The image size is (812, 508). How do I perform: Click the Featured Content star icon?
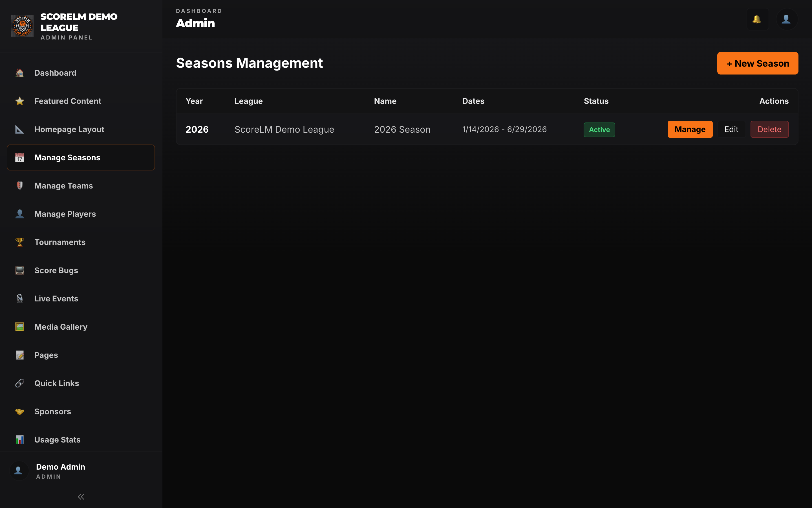point(20,101)
